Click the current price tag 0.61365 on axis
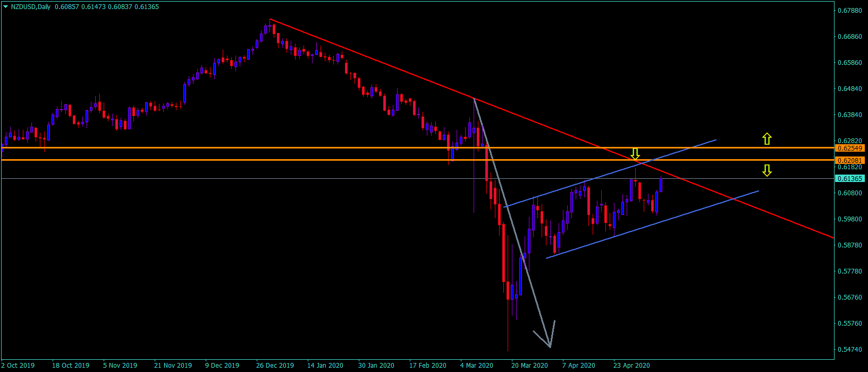The width and height of the screenshot is (868, 372). pyautogui.click(x=849, y=178)
